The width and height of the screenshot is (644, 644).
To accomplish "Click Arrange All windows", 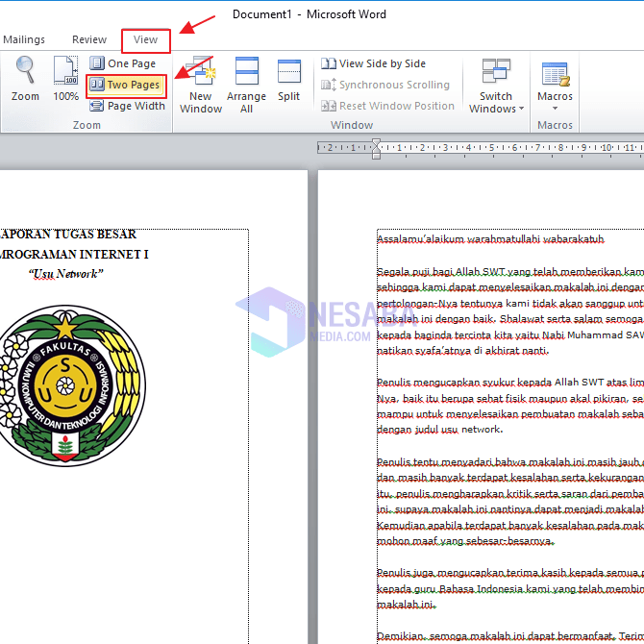I will click(x=246, y=85).
